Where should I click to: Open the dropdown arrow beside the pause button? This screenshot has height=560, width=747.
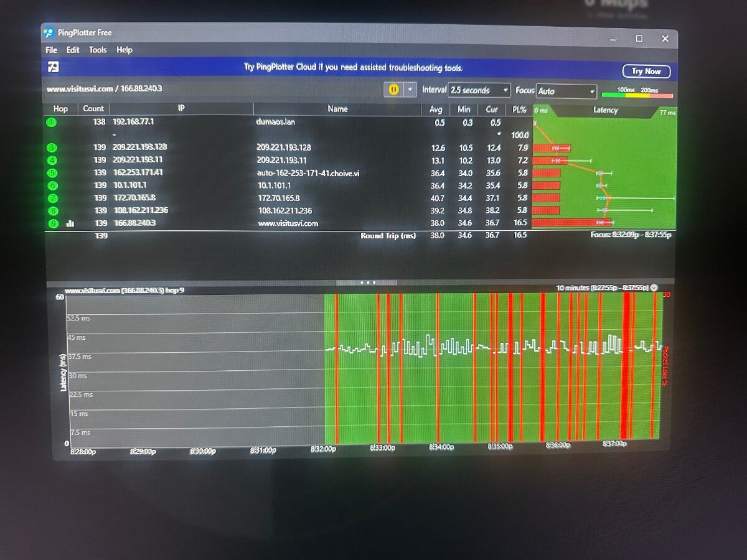click(x=410, y=90)
